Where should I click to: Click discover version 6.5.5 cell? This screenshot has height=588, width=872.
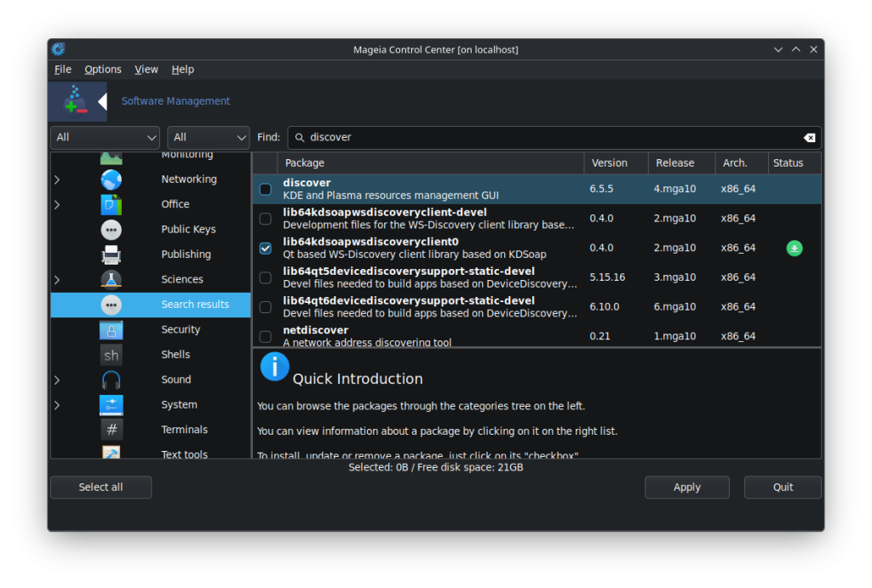click(x=601, y=189)
